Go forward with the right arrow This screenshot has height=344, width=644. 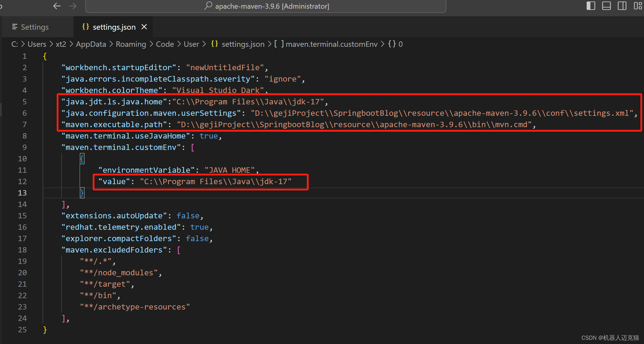coord(73,6)
